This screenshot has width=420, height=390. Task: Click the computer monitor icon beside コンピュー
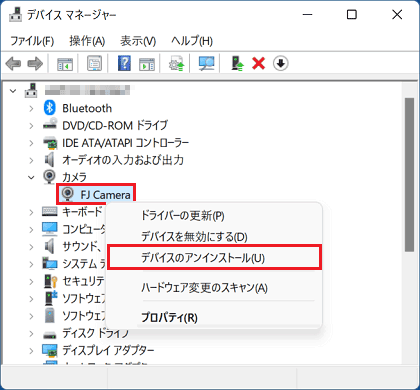(50, 229)
